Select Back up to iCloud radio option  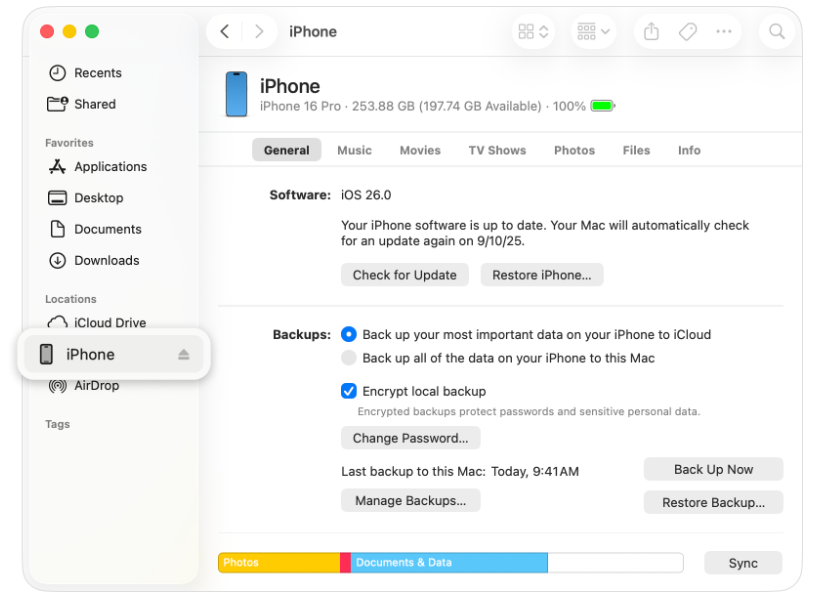click(x=348, y=334)
